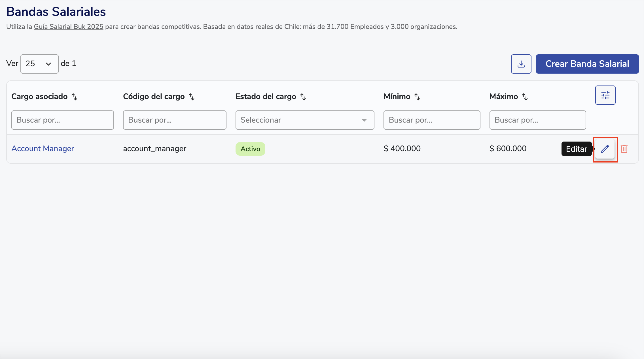Screen dimensions: 644x359
Task: Focus the Cargo asociado search field
Action: (62, 120)
